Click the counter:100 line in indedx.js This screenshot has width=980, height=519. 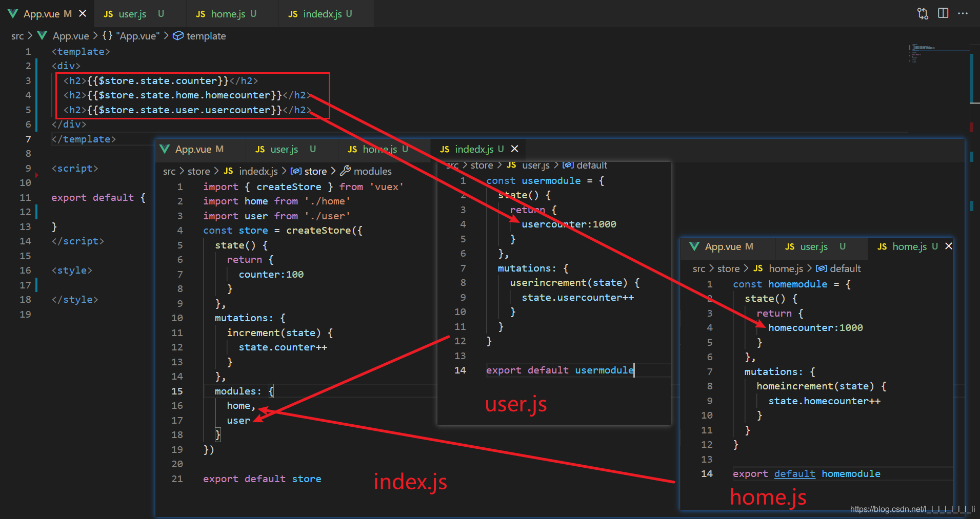(271, 275)
